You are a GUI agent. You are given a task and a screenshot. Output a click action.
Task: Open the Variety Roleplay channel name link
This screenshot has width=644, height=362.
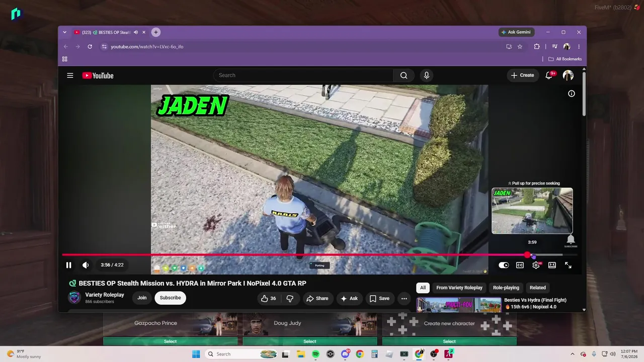tap(105, 295)
